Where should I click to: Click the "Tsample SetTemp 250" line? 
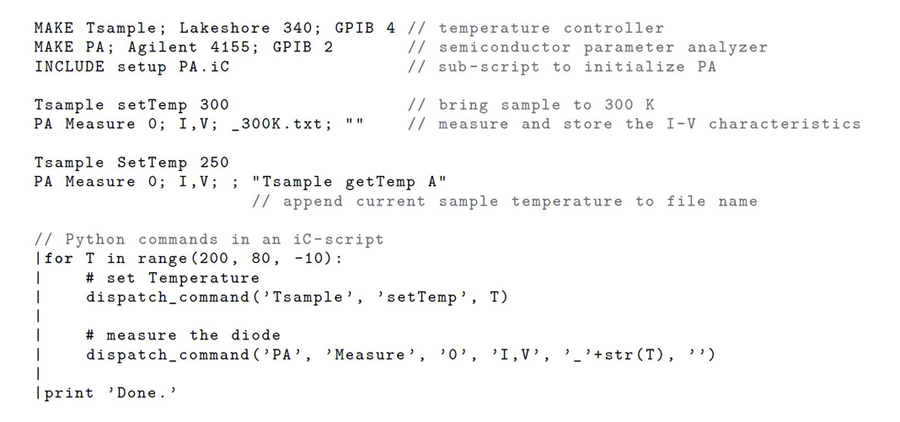(131, 162)
